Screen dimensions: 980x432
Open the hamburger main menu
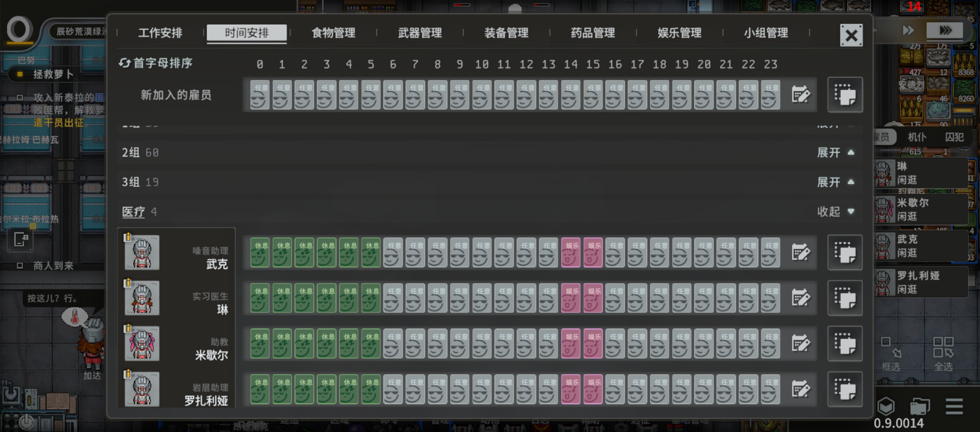coord(954,407)
